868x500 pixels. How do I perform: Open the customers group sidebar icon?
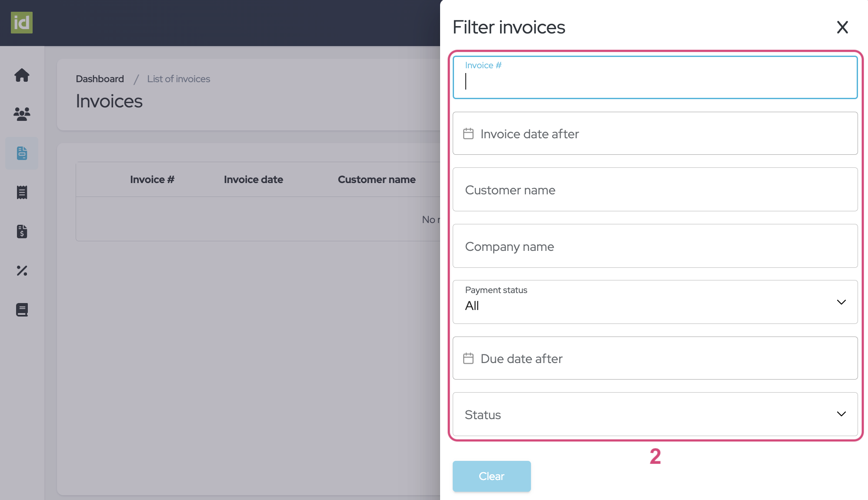(x=22, y=114)
